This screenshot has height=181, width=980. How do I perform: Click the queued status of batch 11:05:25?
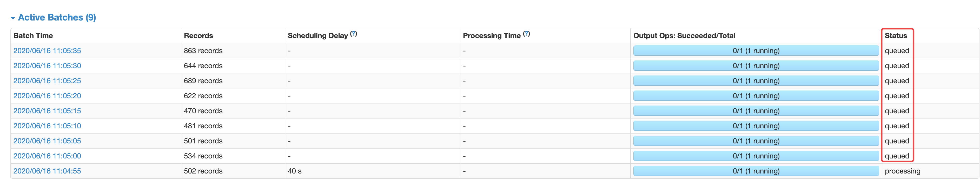(x=897, y=80)
